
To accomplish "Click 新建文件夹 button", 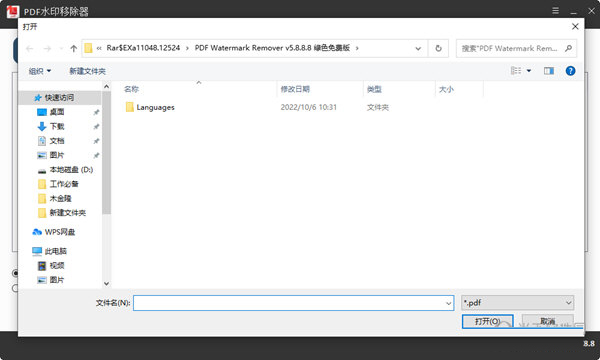I will tap(87, 71).
